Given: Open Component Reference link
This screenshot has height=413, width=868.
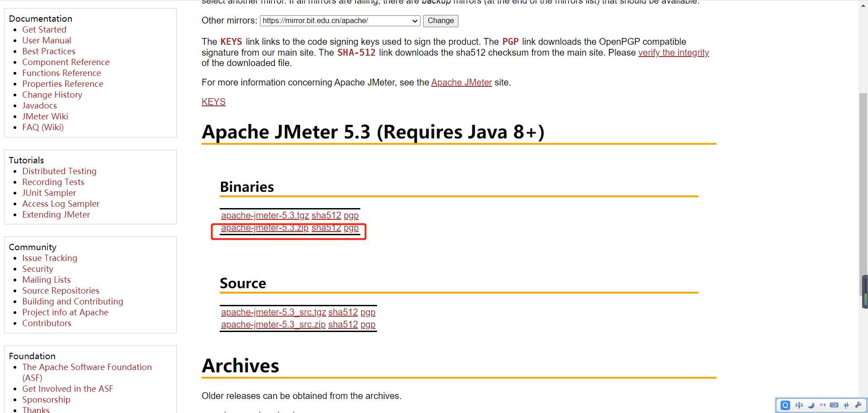Looking at the screenshot, I should coord(66,62).
